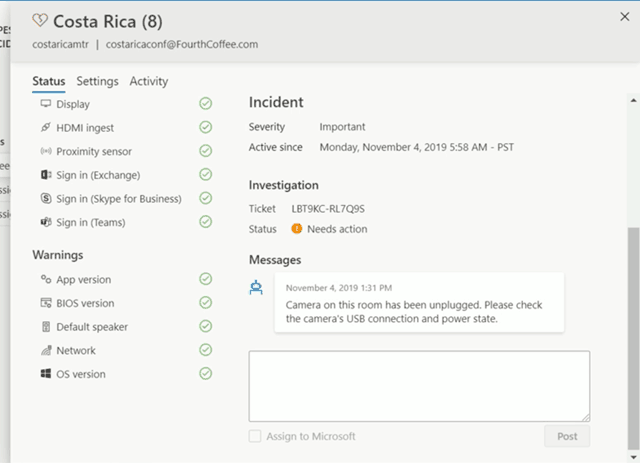Click green check for Sign in (Exchange)
Image resolution: width=640 pixels, height=463 pixels.
click(206, 175)
